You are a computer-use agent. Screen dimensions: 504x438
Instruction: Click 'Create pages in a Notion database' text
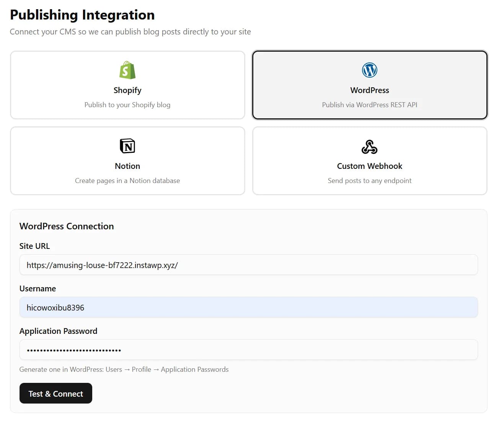coord(127,180)
